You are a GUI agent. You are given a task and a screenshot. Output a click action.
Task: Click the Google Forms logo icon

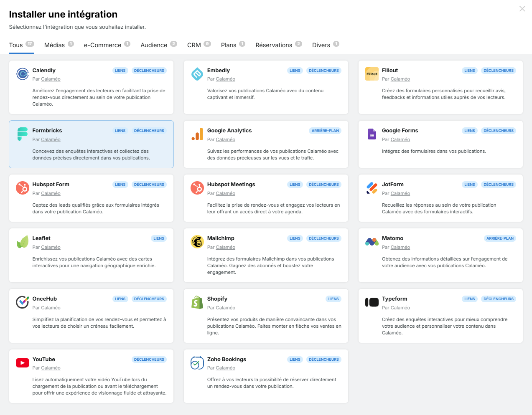click(x=372, y=134)
